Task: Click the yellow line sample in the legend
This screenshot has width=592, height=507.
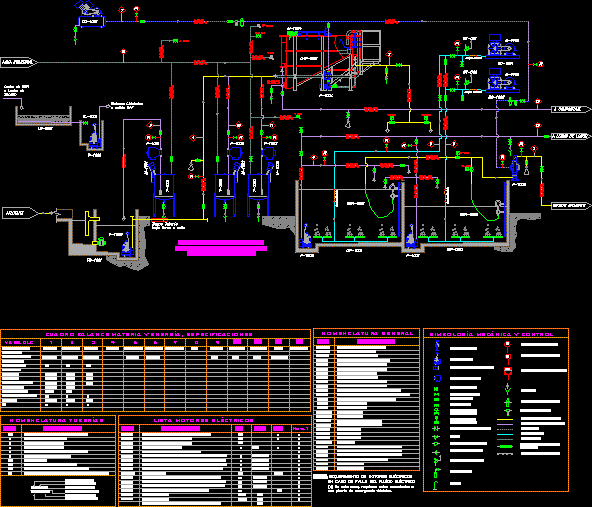Action: pyautogui.click(x=505, y=419)
